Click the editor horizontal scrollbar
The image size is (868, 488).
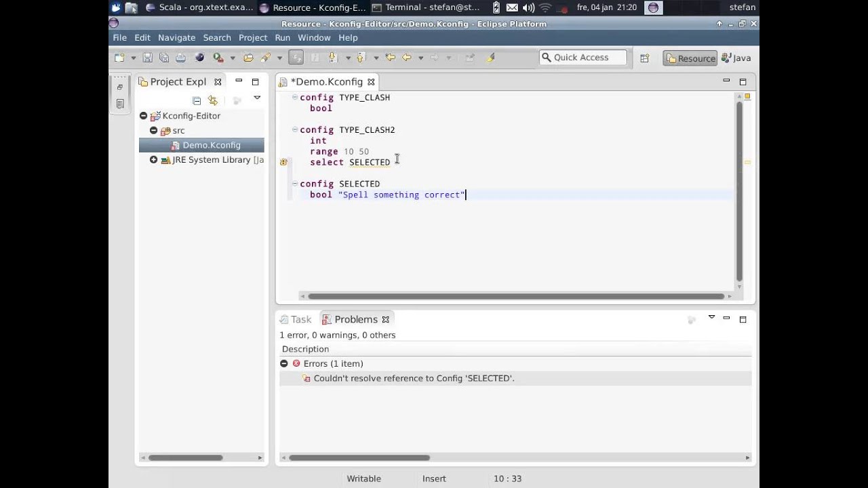516,296
